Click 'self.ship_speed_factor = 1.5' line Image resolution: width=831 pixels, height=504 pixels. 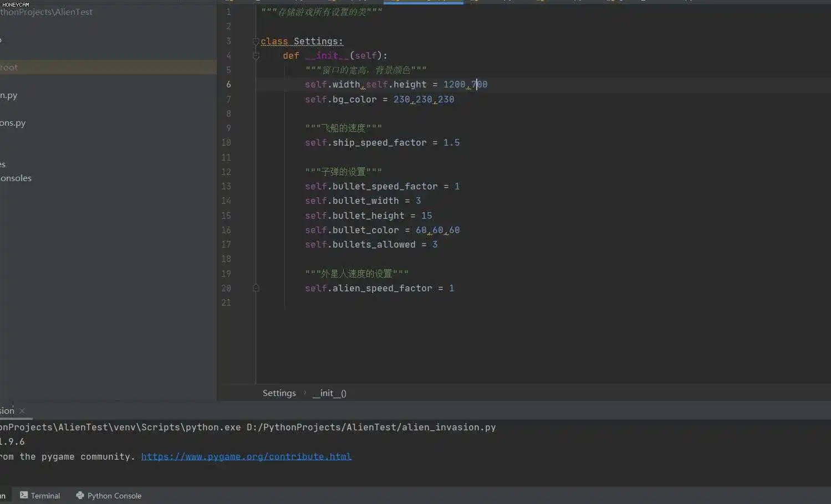point(382,143)
